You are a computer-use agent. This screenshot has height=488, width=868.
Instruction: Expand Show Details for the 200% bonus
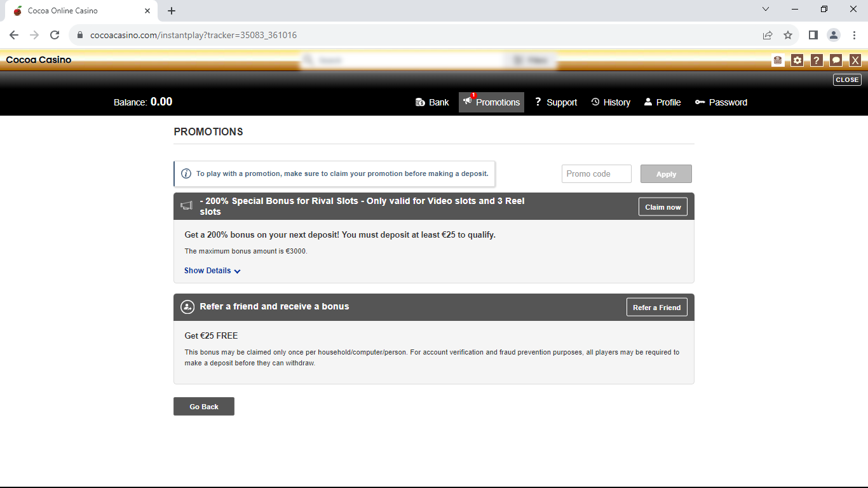click(212, 270)
